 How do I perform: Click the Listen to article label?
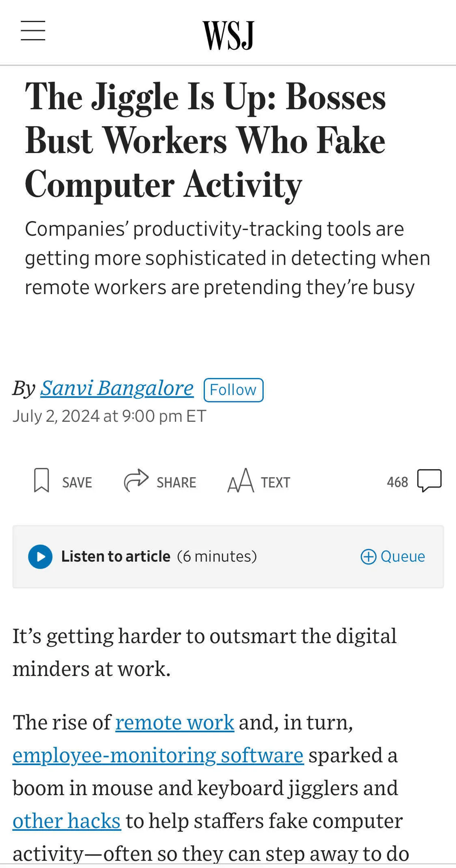pos(116,556)
